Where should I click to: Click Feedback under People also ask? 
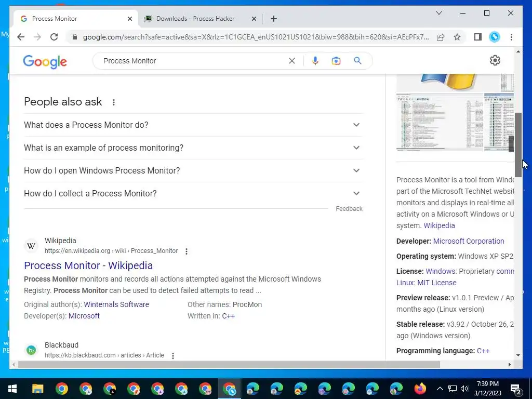click(x=349, y=209)
